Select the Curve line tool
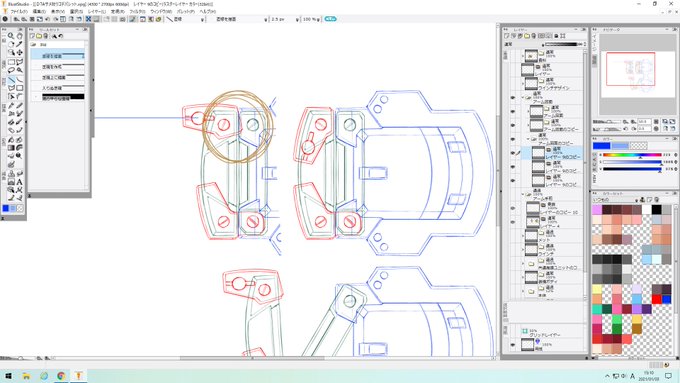Image resolution: width=680 pixels, height=383 pixels. click(x=20, y=80)
